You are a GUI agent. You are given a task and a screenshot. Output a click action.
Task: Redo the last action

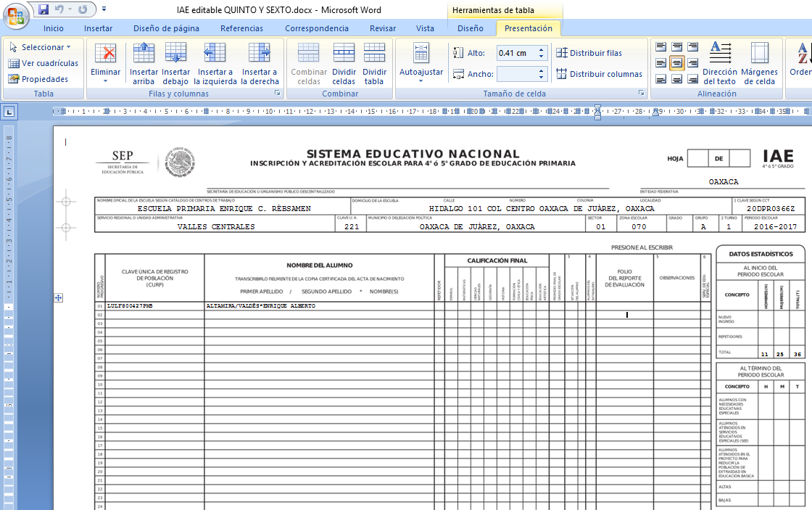point(83,9)
